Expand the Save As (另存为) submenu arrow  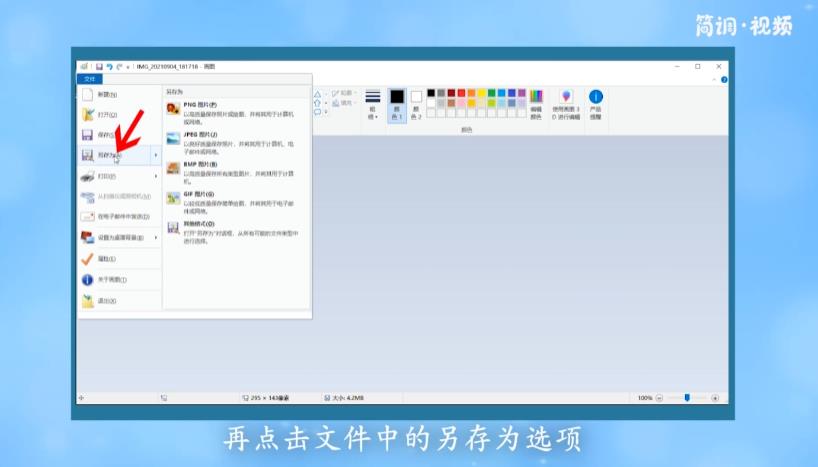[156, 155]
